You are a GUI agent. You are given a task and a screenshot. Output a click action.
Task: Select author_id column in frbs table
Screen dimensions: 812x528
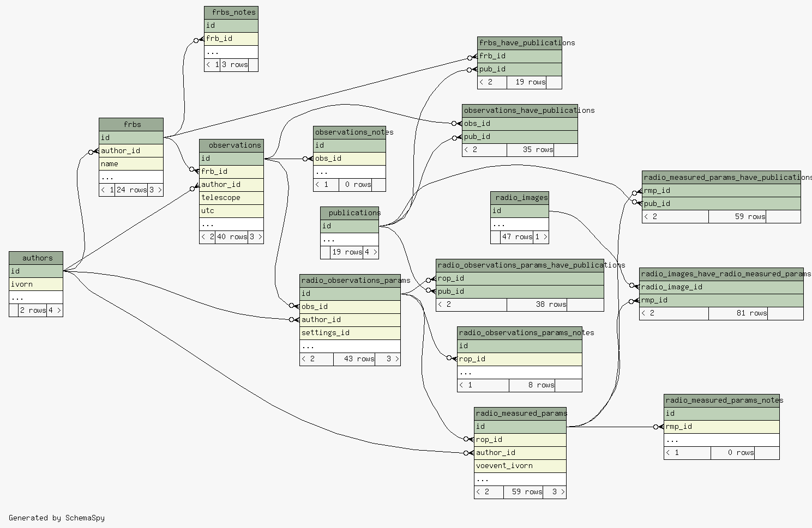(131, 151)
